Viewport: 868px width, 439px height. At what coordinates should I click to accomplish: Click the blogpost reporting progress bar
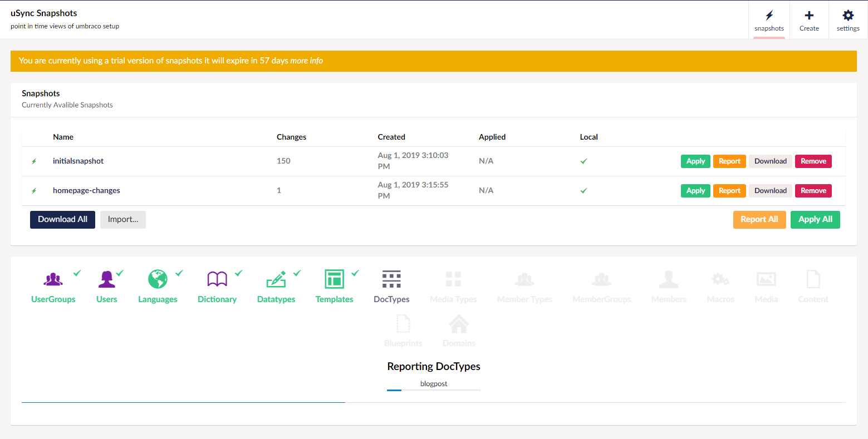click(433, 390)
